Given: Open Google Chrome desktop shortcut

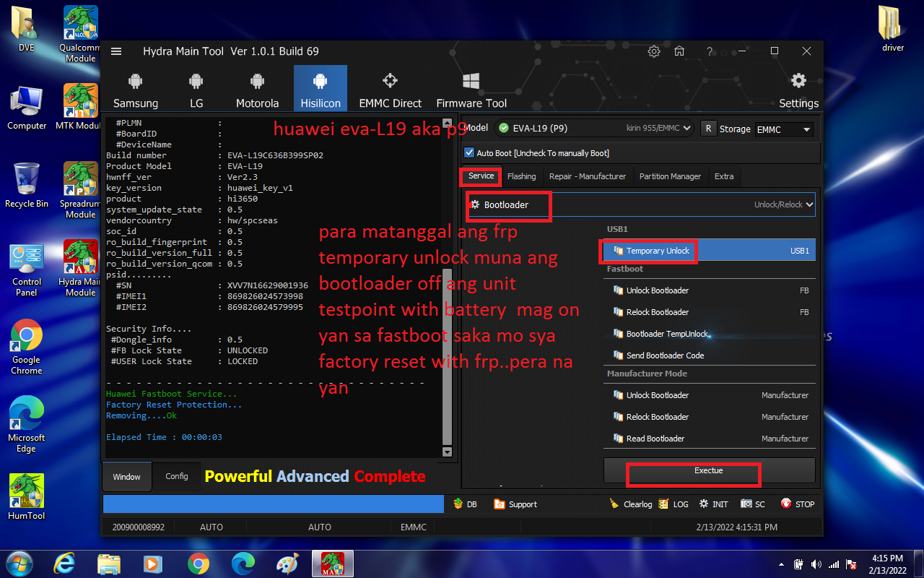Looking at the screenshot, I should [x=27, y=347].
